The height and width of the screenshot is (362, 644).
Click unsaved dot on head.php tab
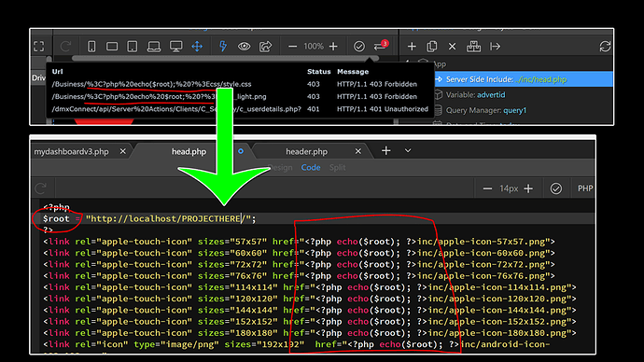241,151
